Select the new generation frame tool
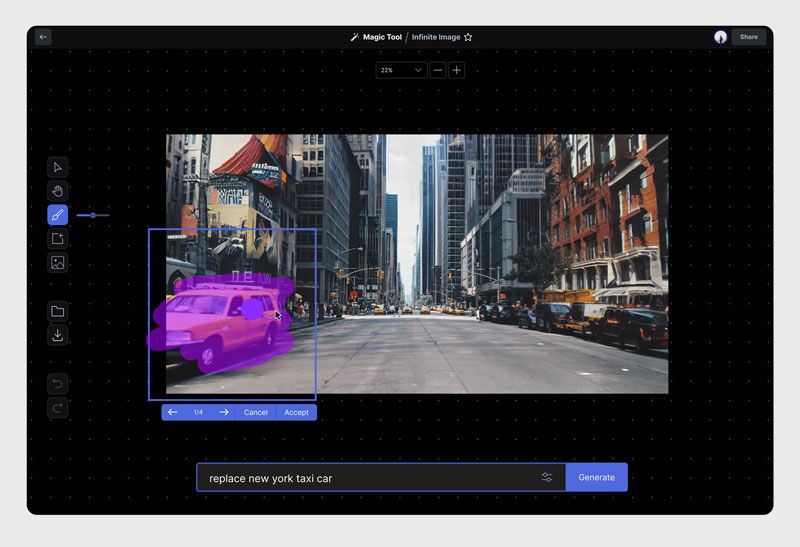Viewport: 800px width, 547px height. point(57,239)
